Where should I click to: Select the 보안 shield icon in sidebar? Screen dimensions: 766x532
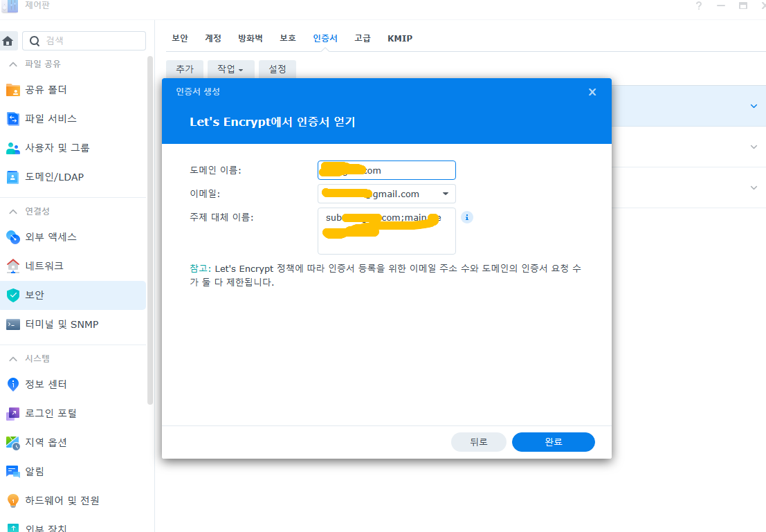pyautogui.click(x=12, y=295)
